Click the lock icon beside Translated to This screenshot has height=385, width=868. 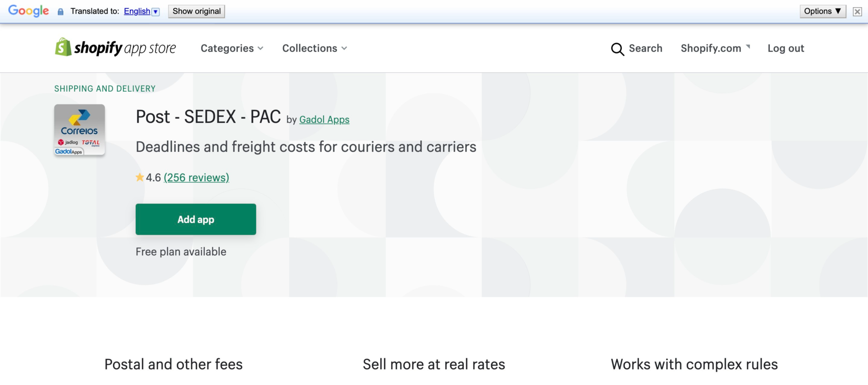pyautogui.click(x=61, y=12)
